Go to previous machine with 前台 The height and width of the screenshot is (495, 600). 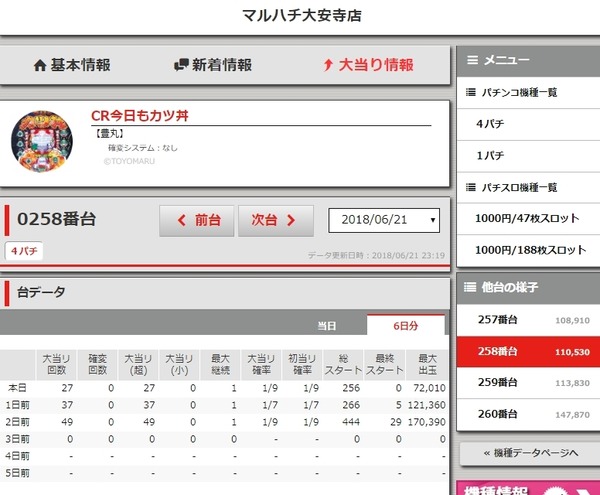coord(197,221)
